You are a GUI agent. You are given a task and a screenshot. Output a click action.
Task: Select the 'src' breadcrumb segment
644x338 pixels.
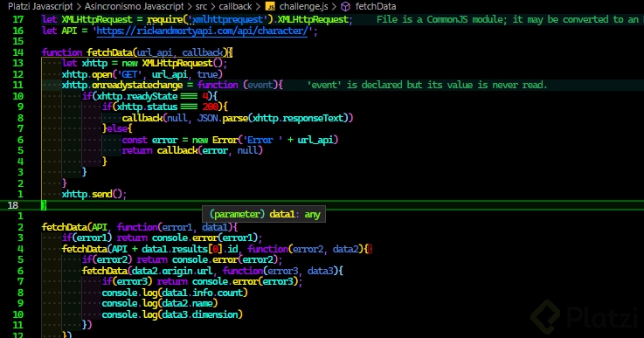(201, 6)
